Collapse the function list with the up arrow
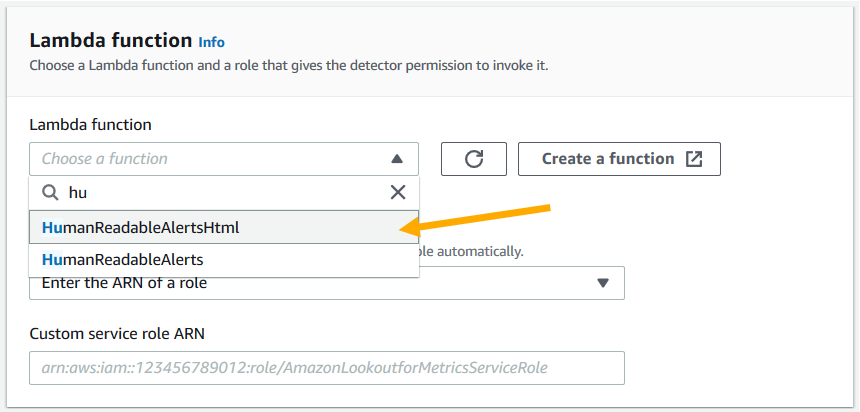 coord(397,159)
